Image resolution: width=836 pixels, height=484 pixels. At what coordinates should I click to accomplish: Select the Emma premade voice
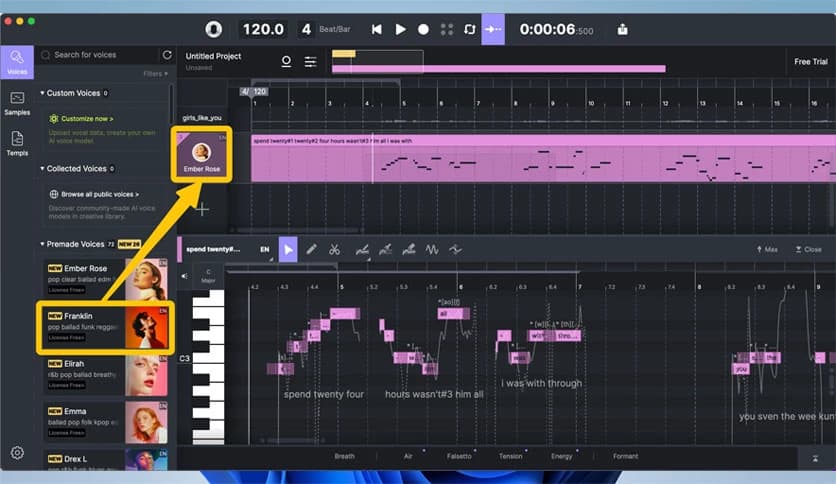[106, 422]
